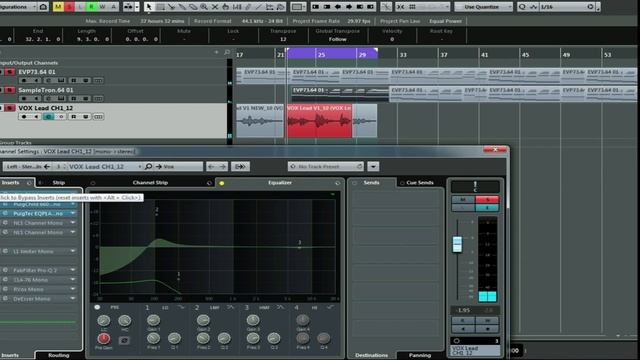640x360 pixels.
Task: Toggle power for L1 limiter Mono insert
Action: pyautogui.click(x=5, y=251)
